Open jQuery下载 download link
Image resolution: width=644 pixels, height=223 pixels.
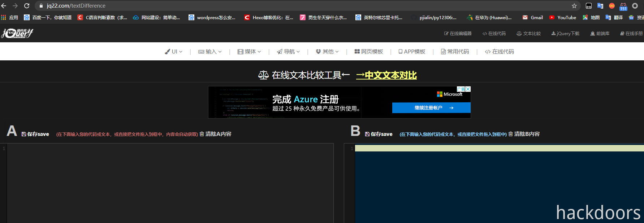click(565, 33)
